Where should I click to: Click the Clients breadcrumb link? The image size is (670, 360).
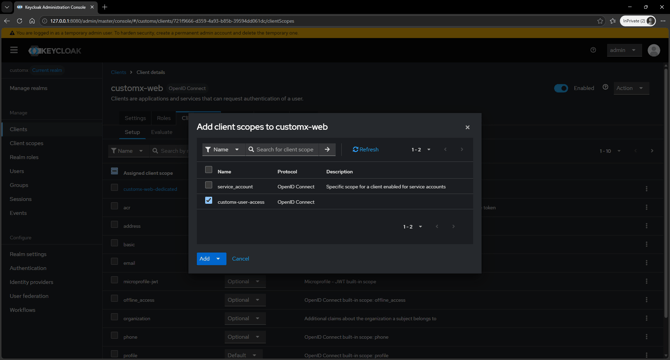(x=118, y=72)
